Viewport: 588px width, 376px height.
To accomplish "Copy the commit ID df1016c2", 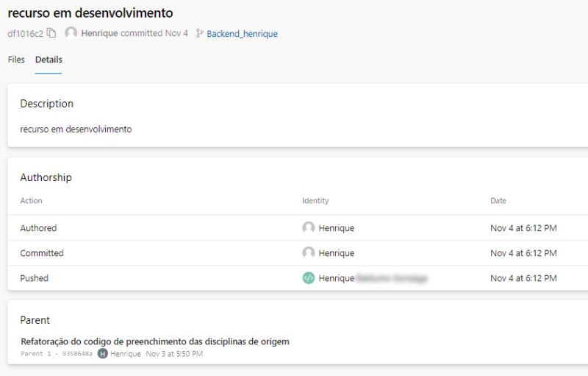I will click(x=51, y=33).
